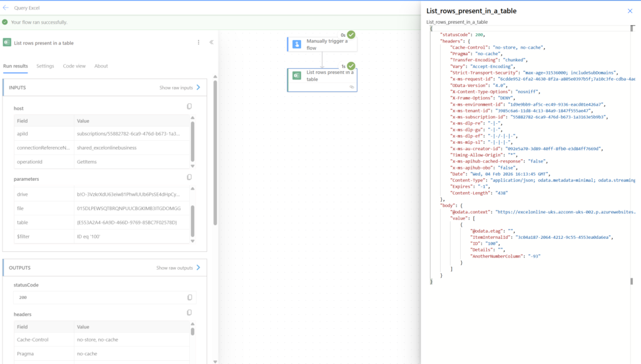641x364 pixels.
Task: Click the scroll up arrow in headers table
Action: [193, 323]
